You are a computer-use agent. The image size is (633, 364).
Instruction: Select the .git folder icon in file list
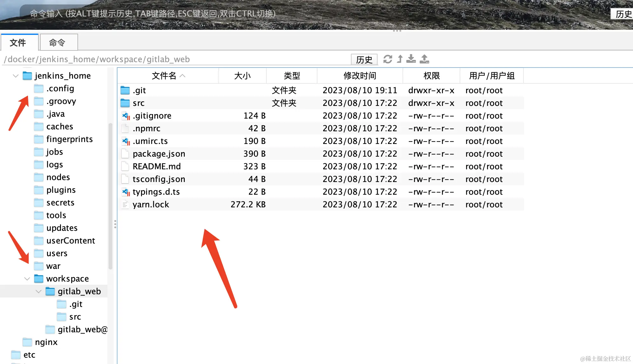125,90
